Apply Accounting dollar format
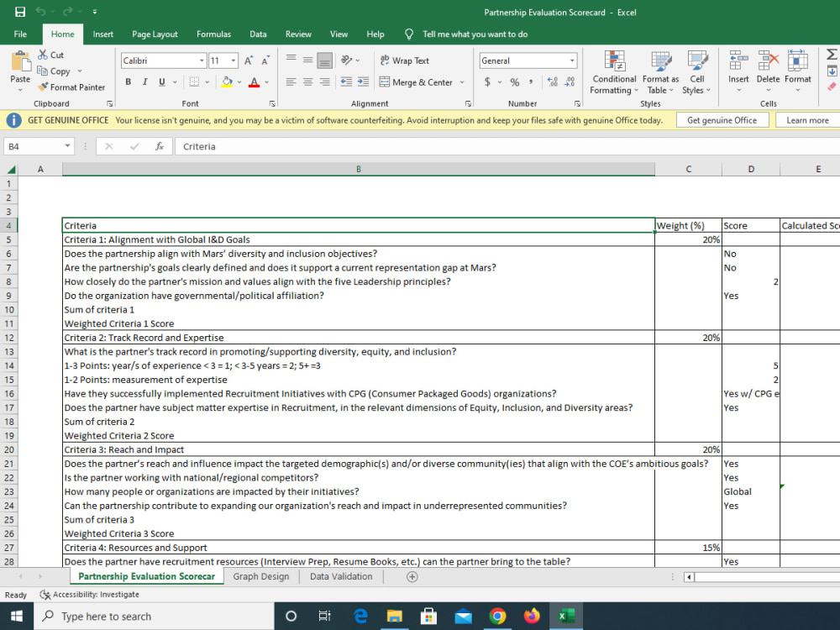This screenshot has height=630, width=840. click(487, 82)
